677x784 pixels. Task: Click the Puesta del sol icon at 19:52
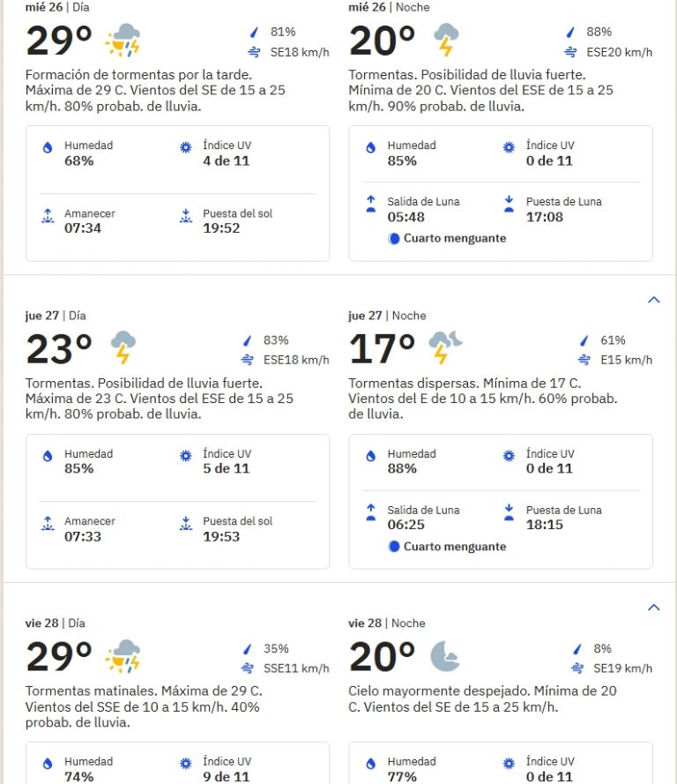186,216
